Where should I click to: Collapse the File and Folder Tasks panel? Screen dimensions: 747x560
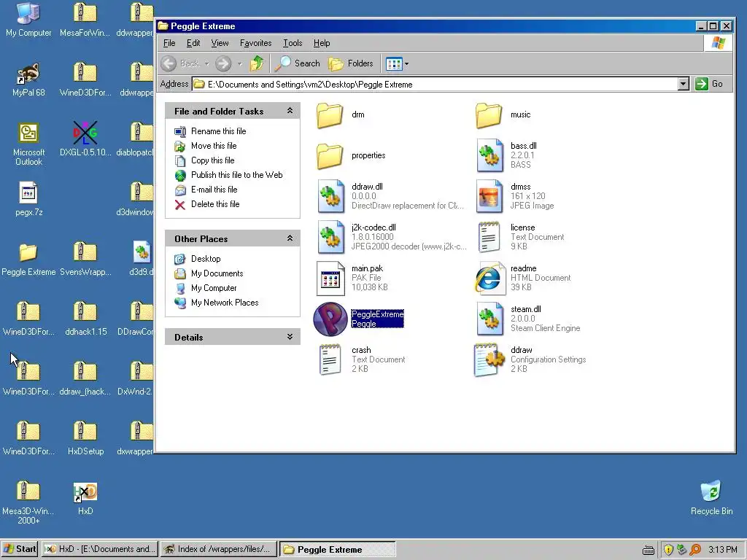(290, 111)
